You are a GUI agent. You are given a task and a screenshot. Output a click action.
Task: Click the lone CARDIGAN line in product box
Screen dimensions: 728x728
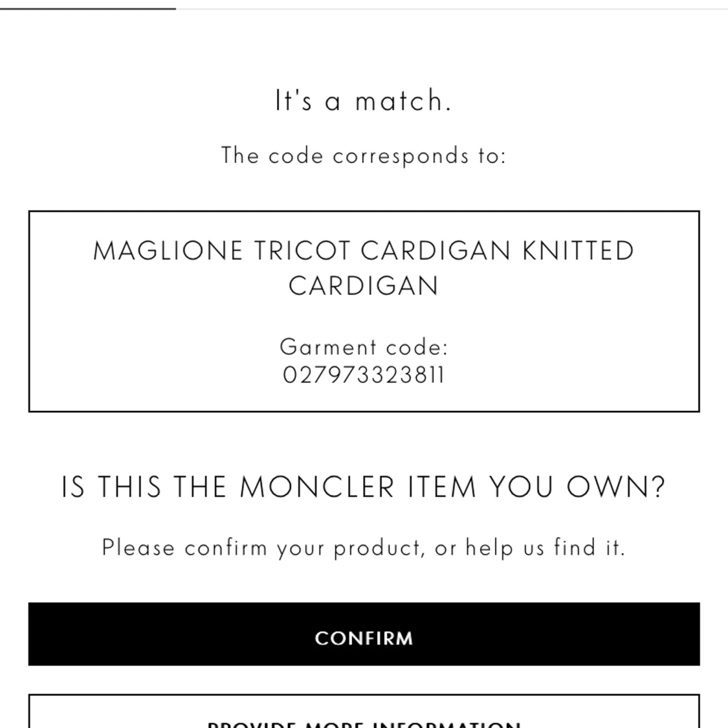click(x=364, y=285)
